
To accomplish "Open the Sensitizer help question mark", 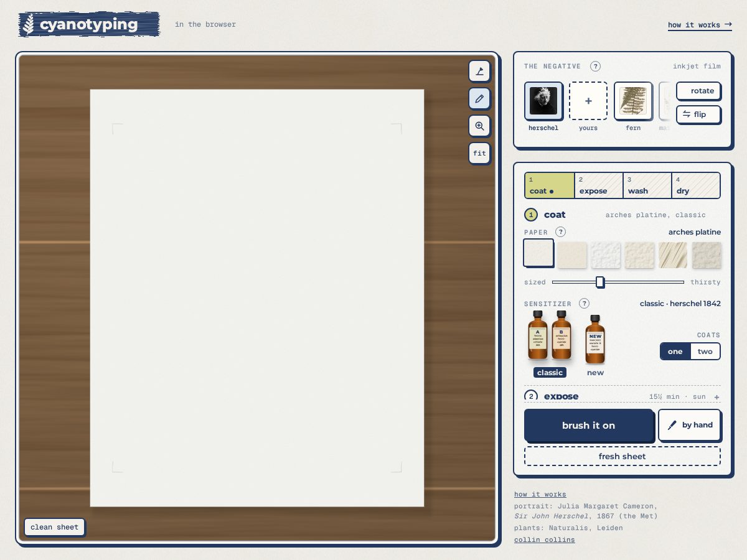I will (x=584, y=304).
